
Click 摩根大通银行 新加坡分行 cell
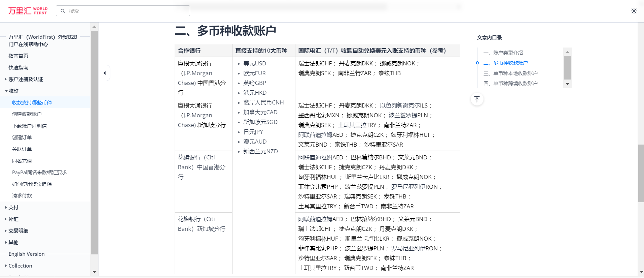click(x=203, y=125)
